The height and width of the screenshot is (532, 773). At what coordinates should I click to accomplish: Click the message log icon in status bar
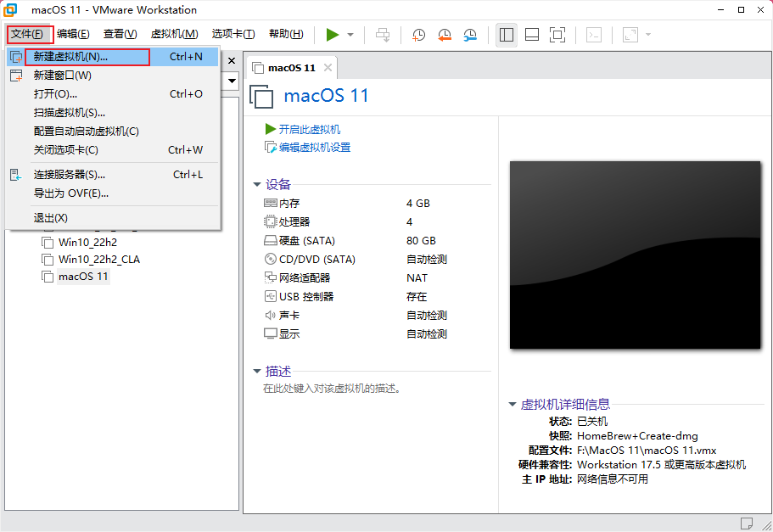click(x=747, y=523)
